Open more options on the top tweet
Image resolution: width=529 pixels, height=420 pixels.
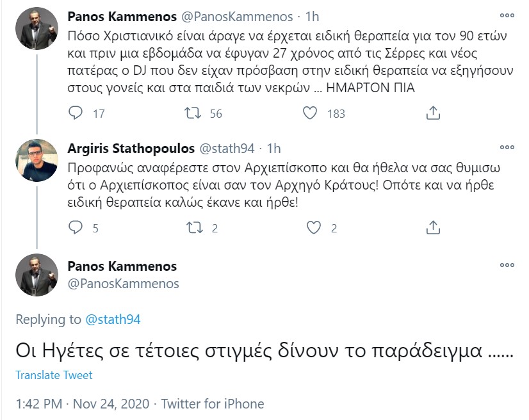(507, 15)
